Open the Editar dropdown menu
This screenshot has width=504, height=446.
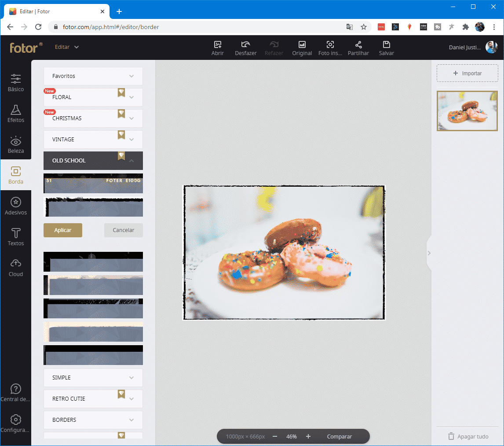[x=67, y=47]
